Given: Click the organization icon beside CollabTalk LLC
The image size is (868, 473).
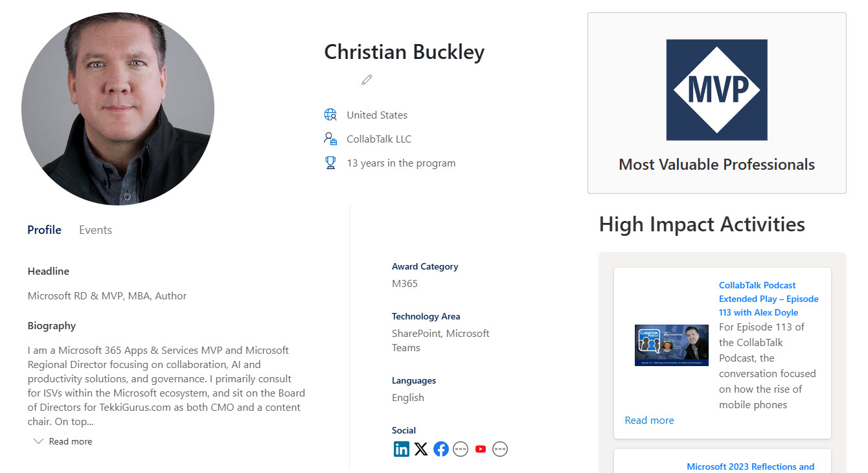Looking at the screenshot, I should tap(330, 138).
